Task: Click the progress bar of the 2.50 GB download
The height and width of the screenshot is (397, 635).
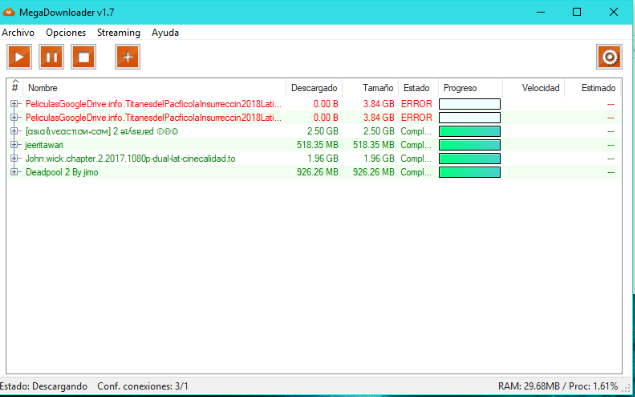Action: 470,131
